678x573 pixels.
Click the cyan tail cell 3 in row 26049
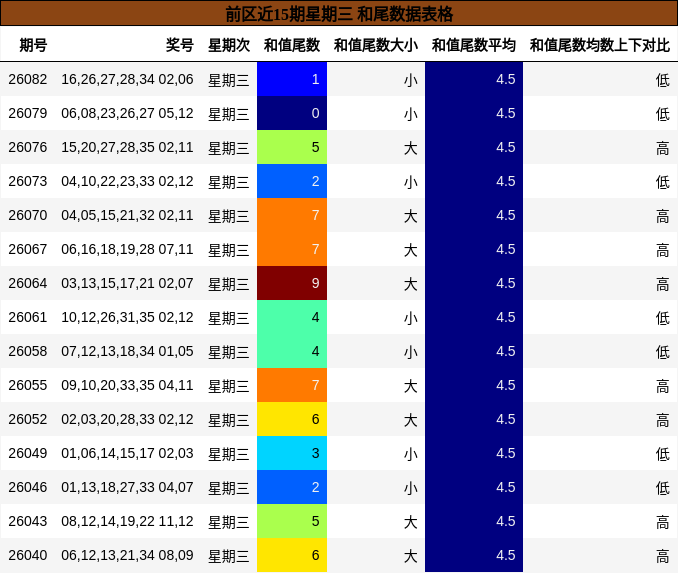(x=292, y=453)
